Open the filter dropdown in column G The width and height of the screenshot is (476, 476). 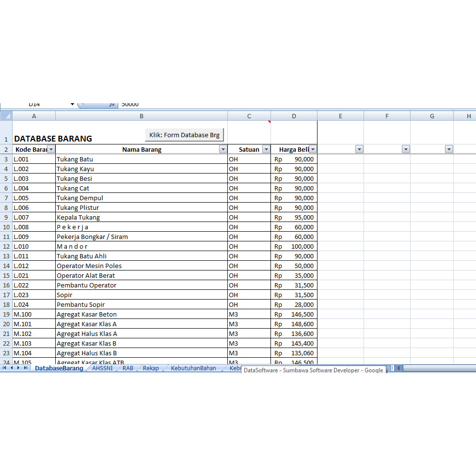click(449, 149)
